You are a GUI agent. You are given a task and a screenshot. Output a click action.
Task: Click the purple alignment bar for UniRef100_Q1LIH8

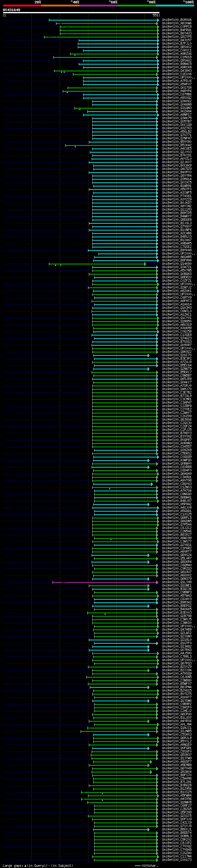click(105, 582)
